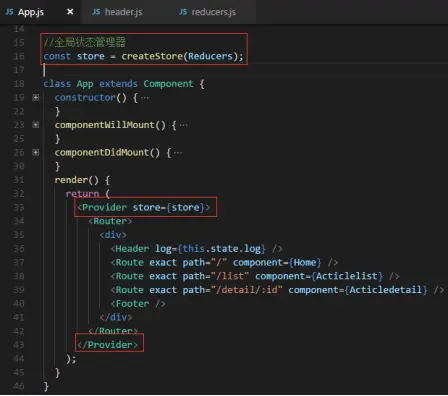
Task: Click 'Component' on line 18
Action: [x=168, y=84]
